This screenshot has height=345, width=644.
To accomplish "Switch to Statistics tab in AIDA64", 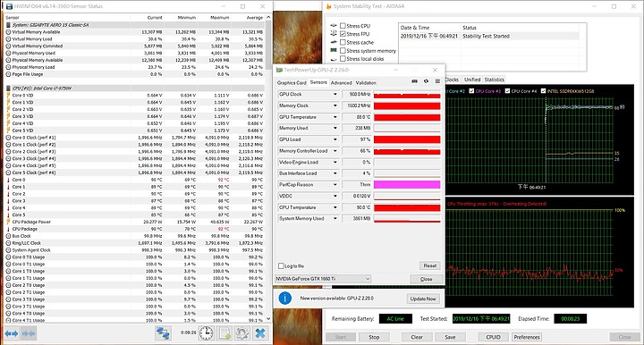I will tap(494, 80).
